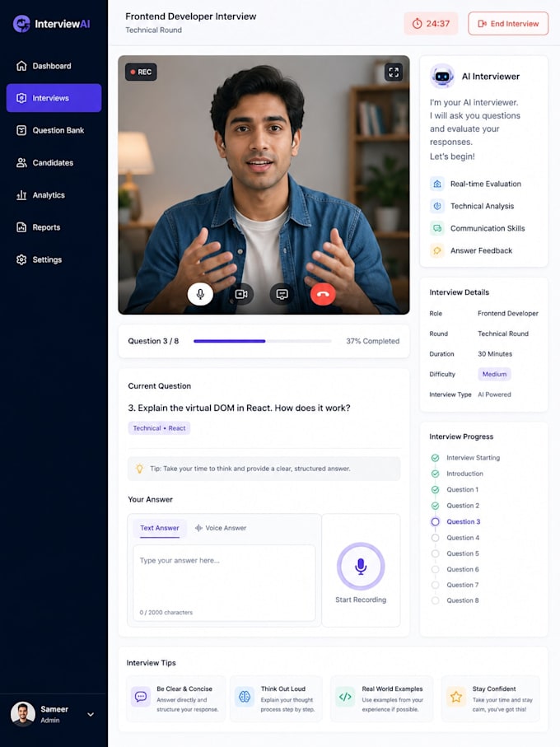Open the Question Bank section
Viewport: 560px width, 747px height.
coord(54,130)
